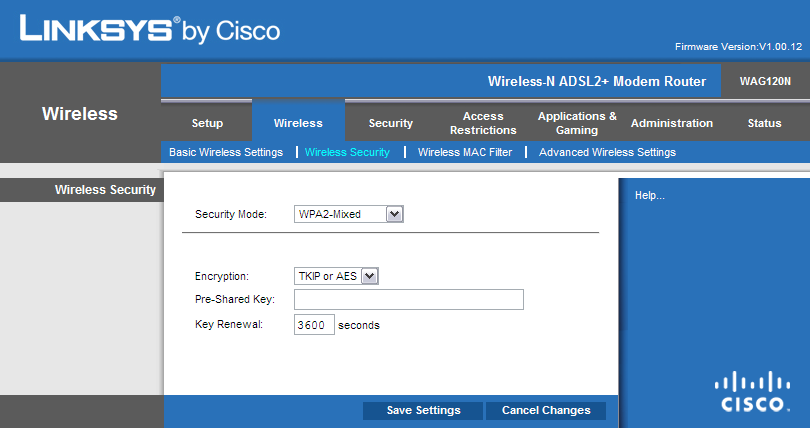Click the Key Renewal: label
Screen dimensions: 812x429
click(x=228, y=324)
